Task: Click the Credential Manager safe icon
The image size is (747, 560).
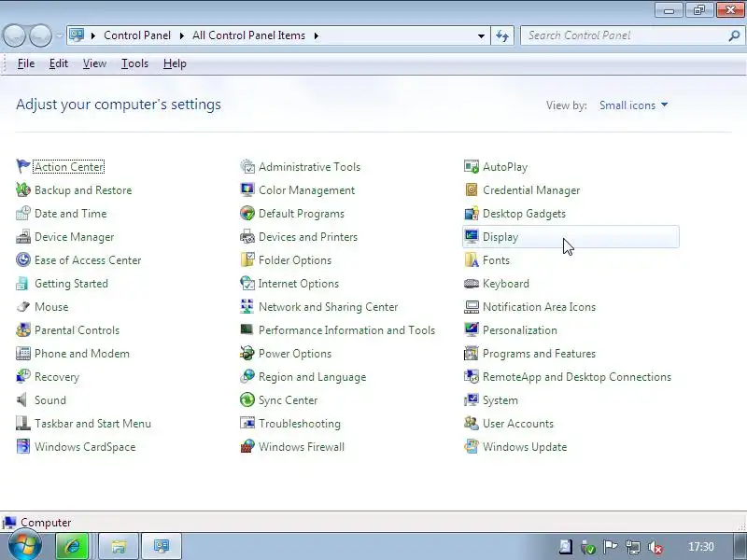Action: click(472, 190)
